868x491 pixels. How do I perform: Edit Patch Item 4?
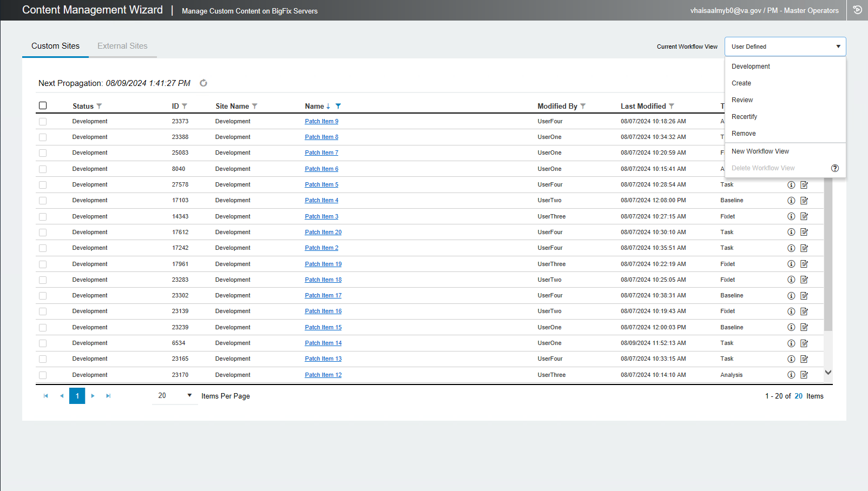pyautogui.click(x=804, y=201)
